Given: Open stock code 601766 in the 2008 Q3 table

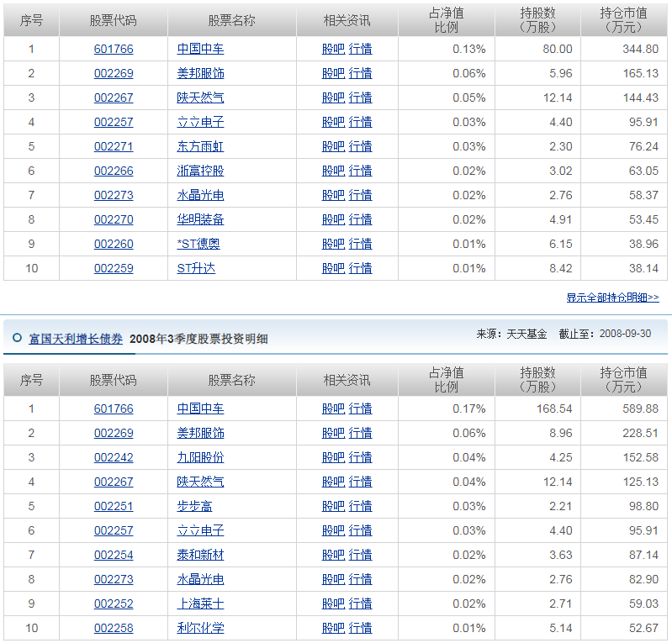Looking at the screenshot, I should [114, 408].
